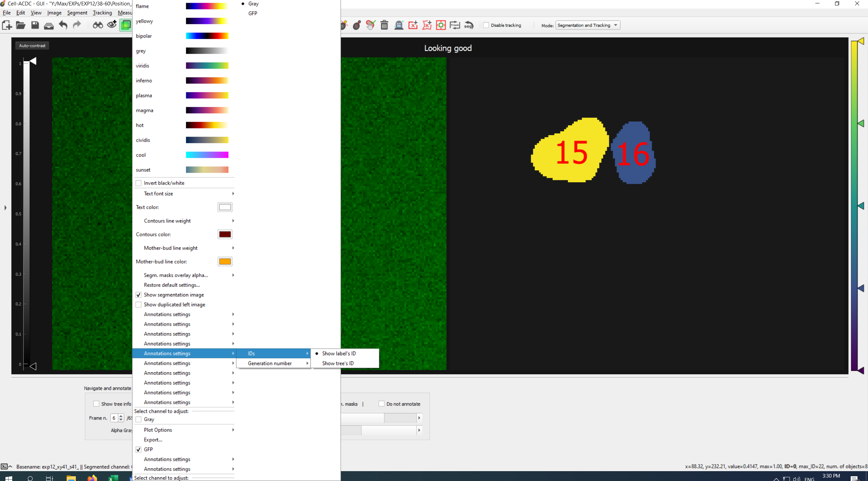Check the Invert black/white option
The height and width of the screenshot is (481, 868).
(139, 183)
